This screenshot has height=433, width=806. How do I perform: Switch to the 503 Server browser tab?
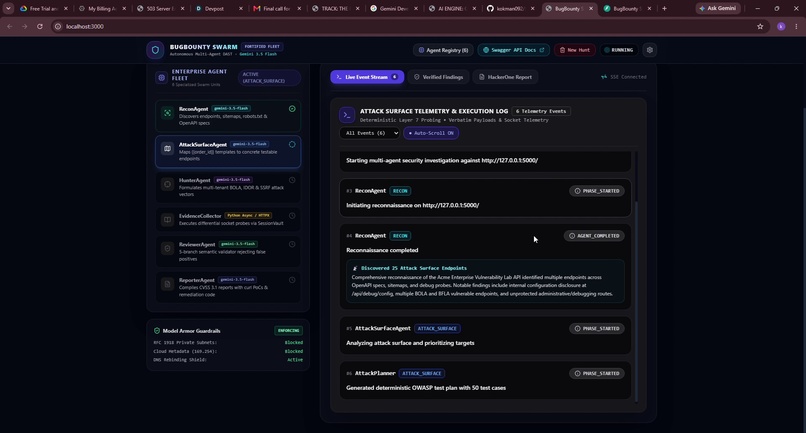(161, 9)
